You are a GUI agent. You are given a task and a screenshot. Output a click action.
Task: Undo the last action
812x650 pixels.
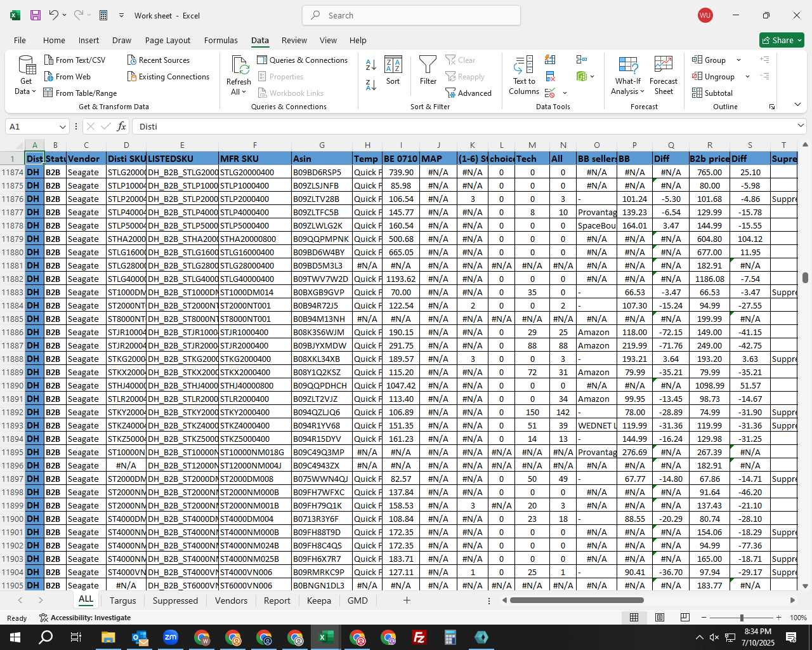point(54,15)
